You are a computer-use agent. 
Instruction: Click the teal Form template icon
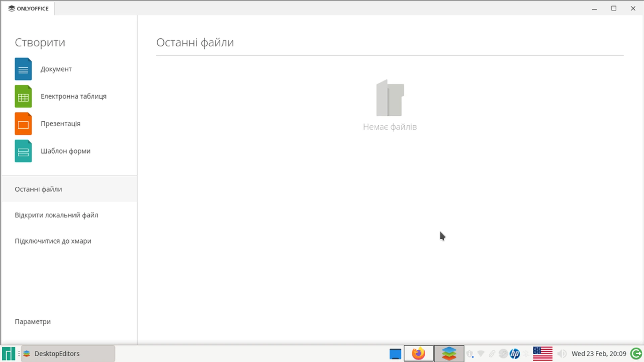pos(23,151)
